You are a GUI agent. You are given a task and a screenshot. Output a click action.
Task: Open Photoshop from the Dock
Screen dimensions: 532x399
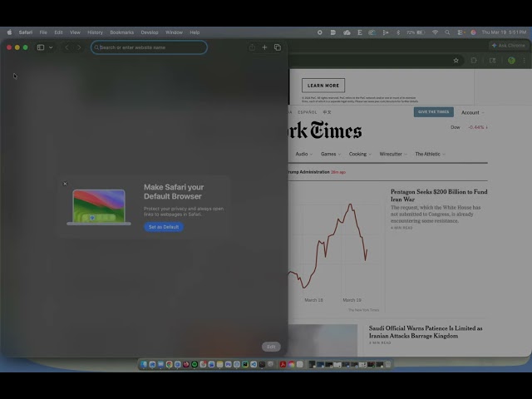pos(229,364)
